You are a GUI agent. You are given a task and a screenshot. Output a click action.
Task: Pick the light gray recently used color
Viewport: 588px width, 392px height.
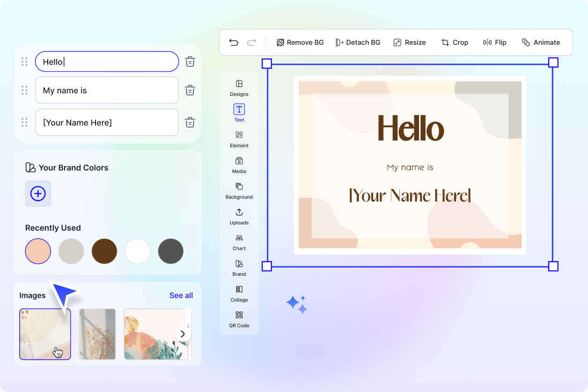pyautogui.click(x=71, y=251)
